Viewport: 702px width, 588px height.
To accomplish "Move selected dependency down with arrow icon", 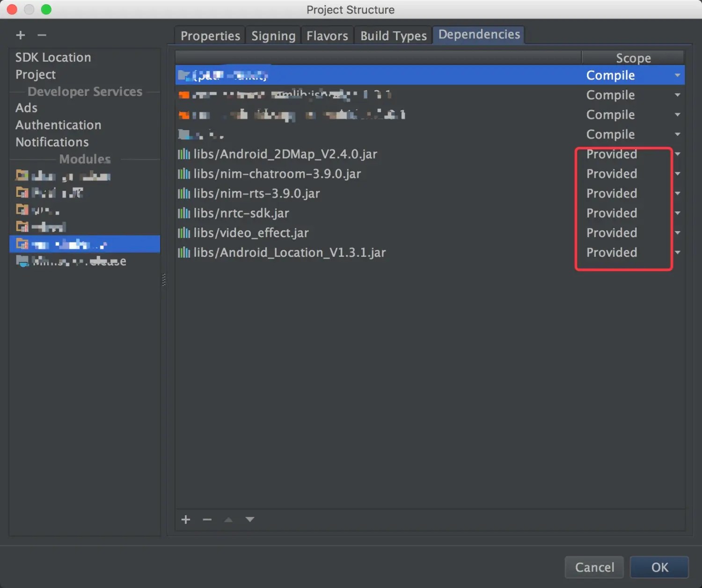I will tap(250, 519).
